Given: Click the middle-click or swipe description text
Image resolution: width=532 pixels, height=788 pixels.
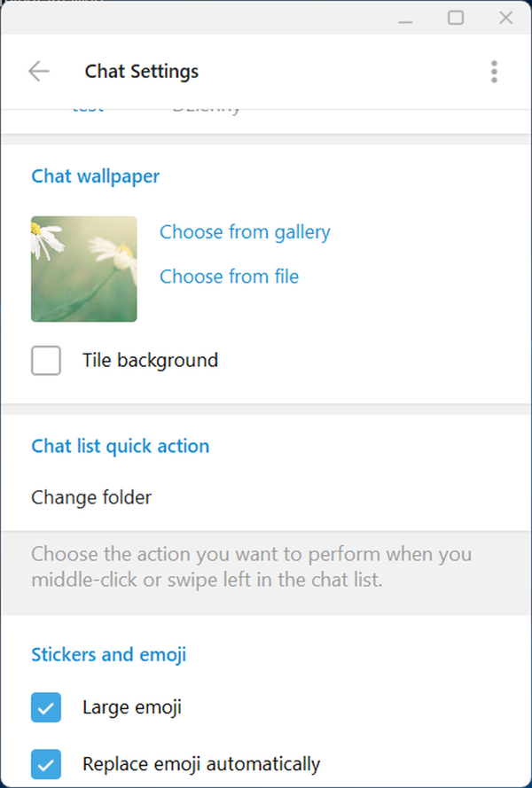Looking at the screenshot, I should (252, 568).
